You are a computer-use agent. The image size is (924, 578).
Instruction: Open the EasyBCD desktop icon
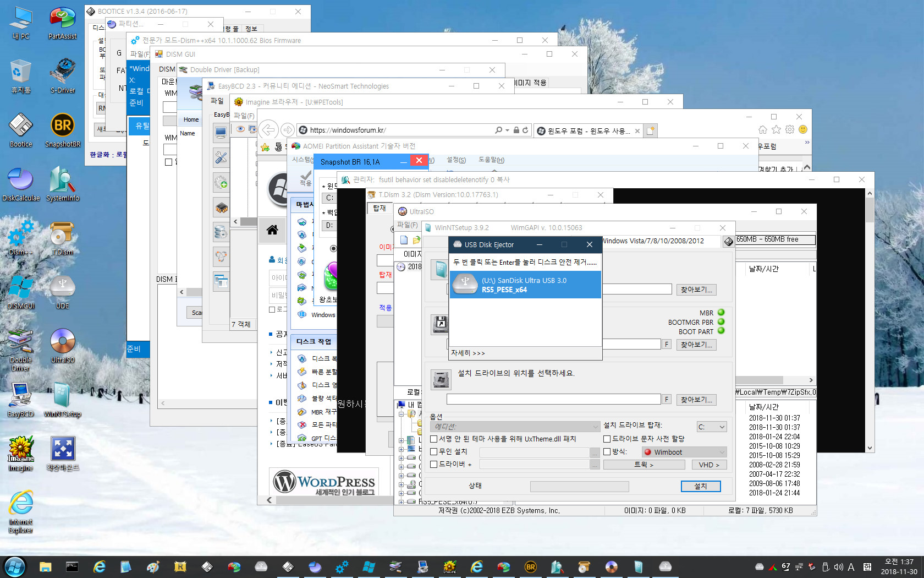[21, 400]
